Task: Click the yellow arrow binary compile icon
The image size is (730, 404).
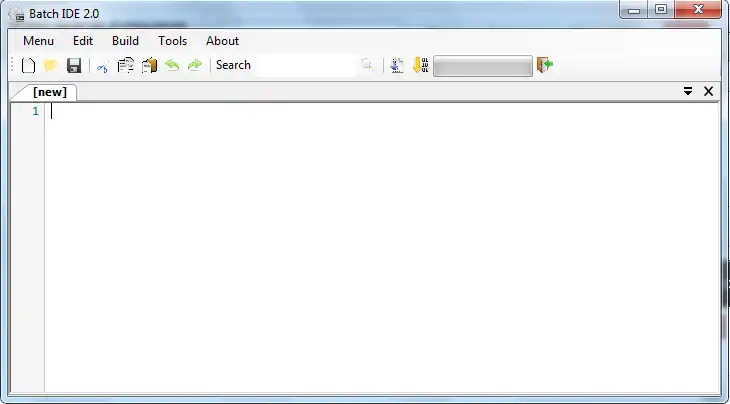Action: [x=420, y=65]
